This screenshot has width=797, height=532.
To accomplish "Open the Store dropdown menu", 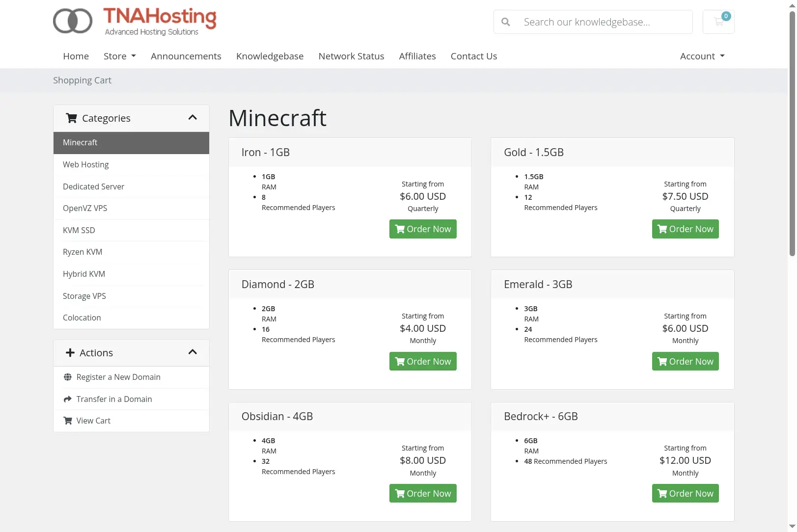I will (x=120, y=56).
